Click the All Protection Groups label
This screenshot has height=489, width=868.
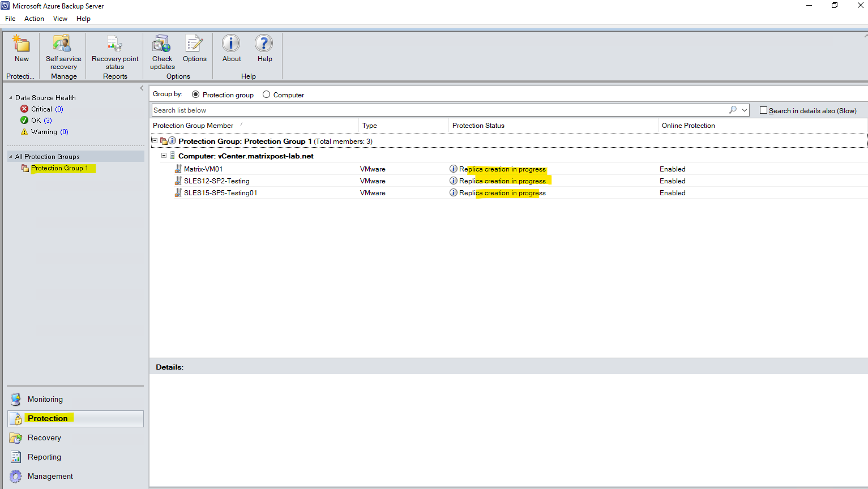click(48, 156)
